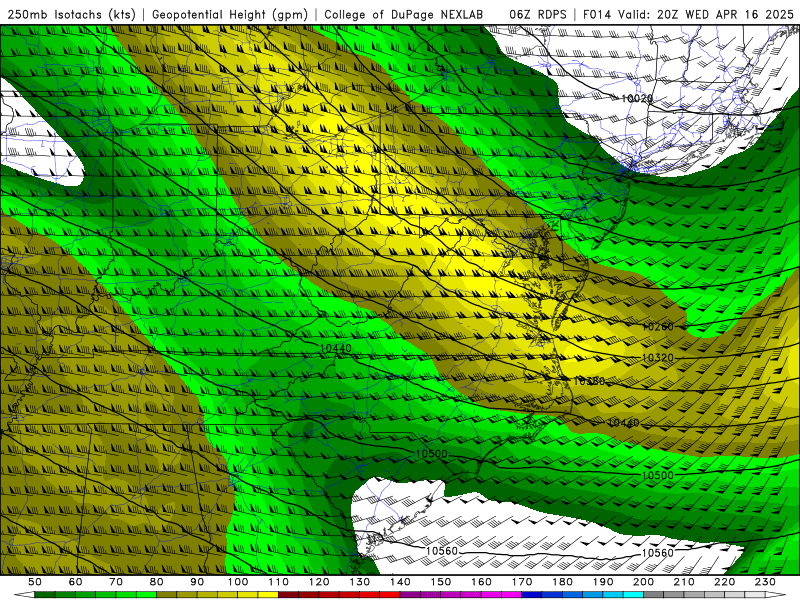The height and width of the screenshot is (600, 800).
Task: Click the color bar label '180'
Action: 563,582
